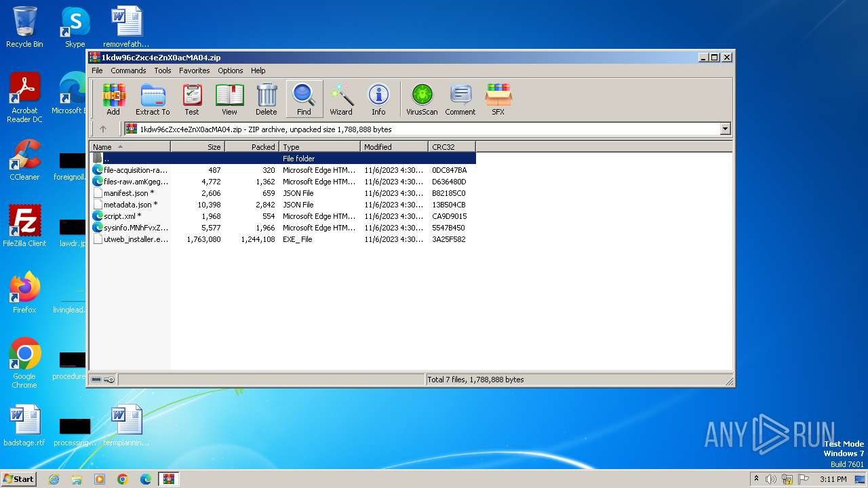Open volume control in tray

[x=771, y=479]
